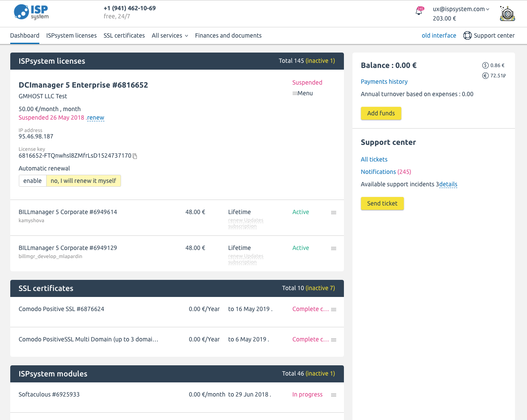Go to the Dashboard tab
This screenshot has width=527, height=420.
[x=25, y=35]
